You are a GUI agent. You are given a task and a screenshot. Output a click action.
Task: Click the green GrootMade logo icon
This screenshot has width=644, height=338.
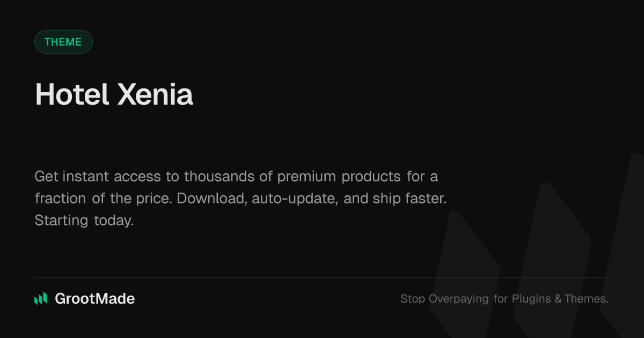[41, 299]
